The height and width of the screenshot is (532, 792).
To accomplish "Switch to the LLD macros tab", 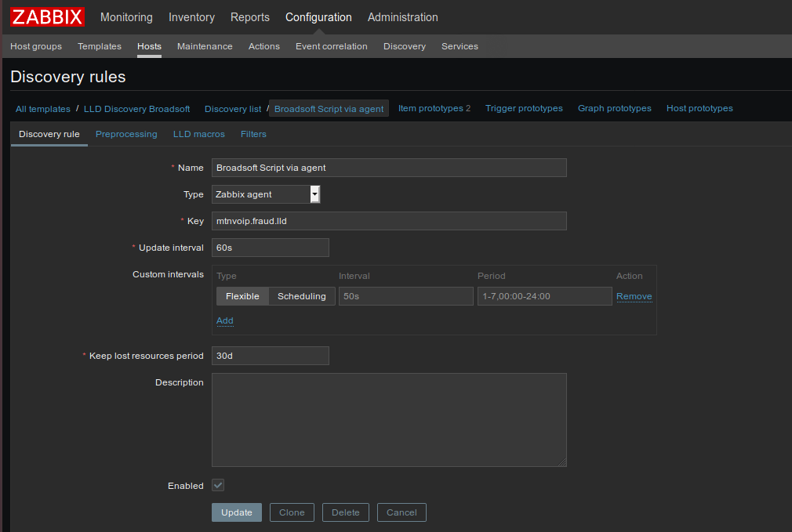I will [198, 134].
